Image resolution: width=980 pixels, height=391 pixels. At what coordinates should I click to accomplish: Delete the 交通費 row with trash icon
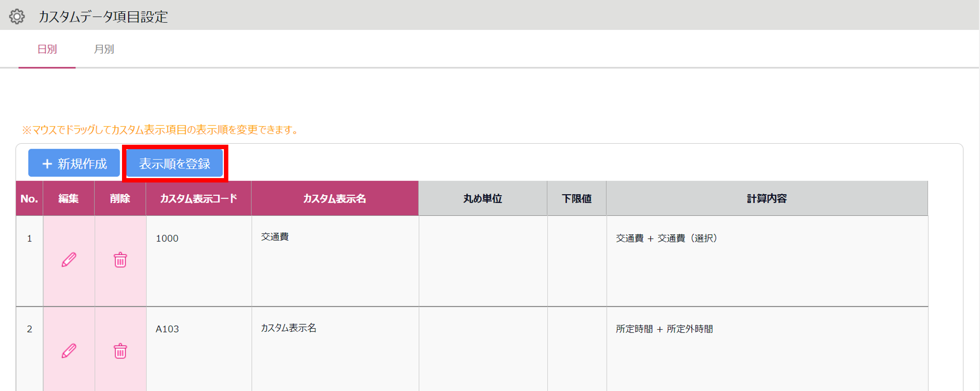(120, 260)
